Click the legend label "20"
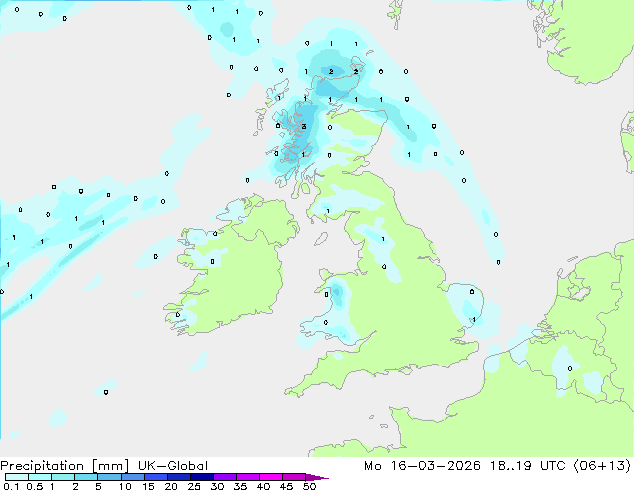 (x=171, y=486)
